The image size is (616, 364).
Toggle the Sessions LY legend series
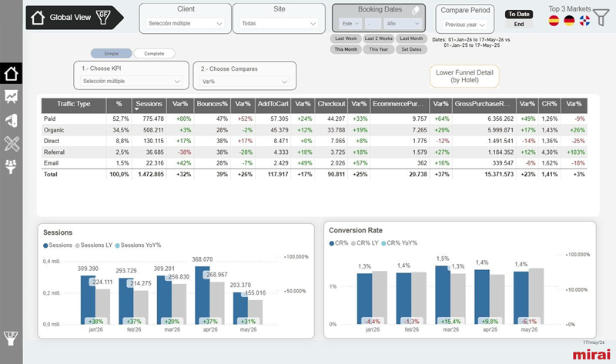click(x=94, y=245)
